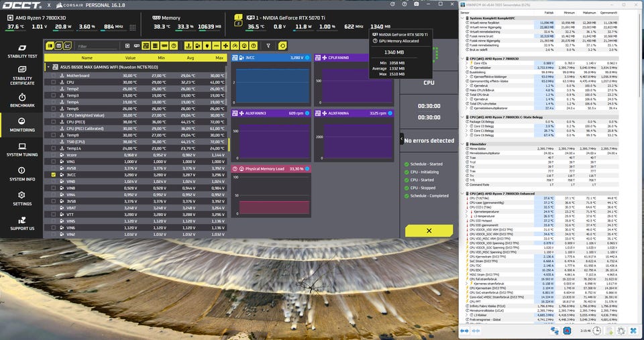Sort the sensor table by Max column
Screen dimensions: 644x340
coord(219,58)
